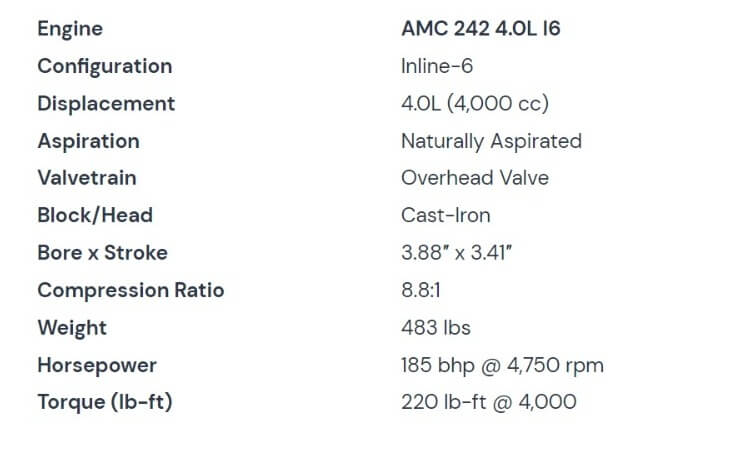Select the "Naturally Aspirated" text
Screen dimensions: 742x450
[x=491, y=141]
